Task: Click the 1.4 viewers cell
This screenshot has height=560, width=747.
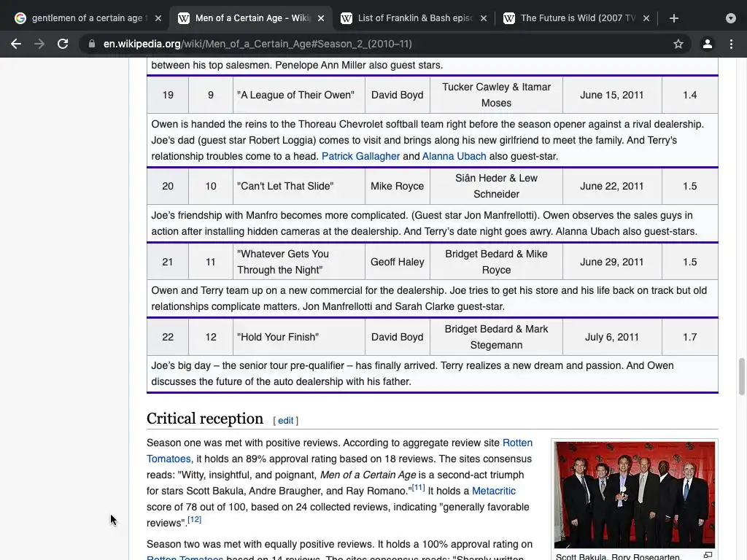Action: [690, 95]
